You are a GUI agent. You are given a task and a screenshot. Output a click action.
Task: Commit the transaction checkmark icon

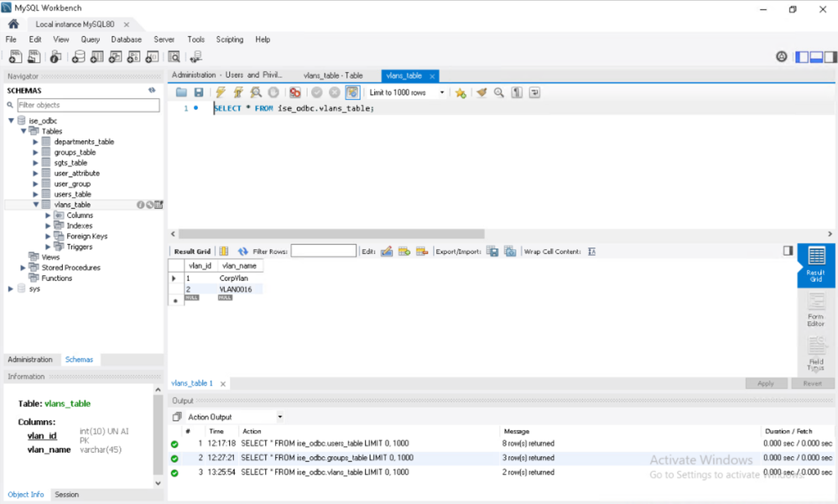point(317,92)
